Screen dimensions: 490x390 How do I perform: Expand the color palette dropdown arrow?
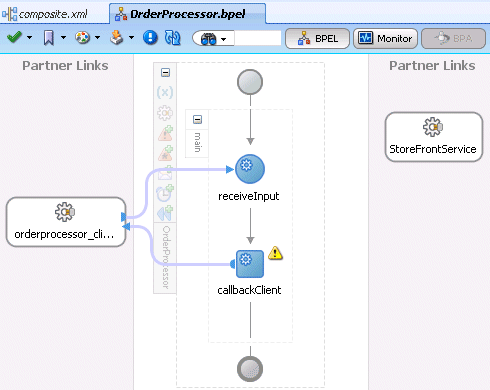click(97, 37)
